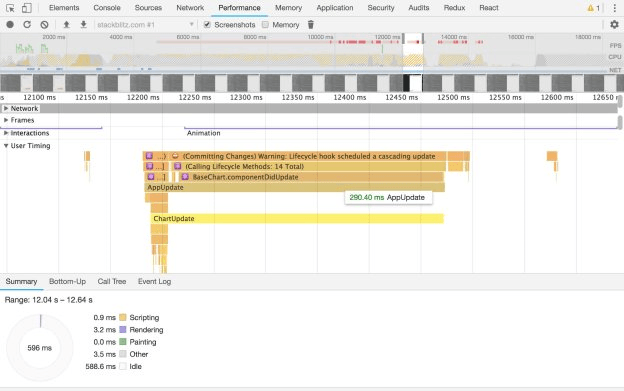Open the stackblitz.com #1 recording dropdown
624x391 pixels.
[x=146, y=25]
